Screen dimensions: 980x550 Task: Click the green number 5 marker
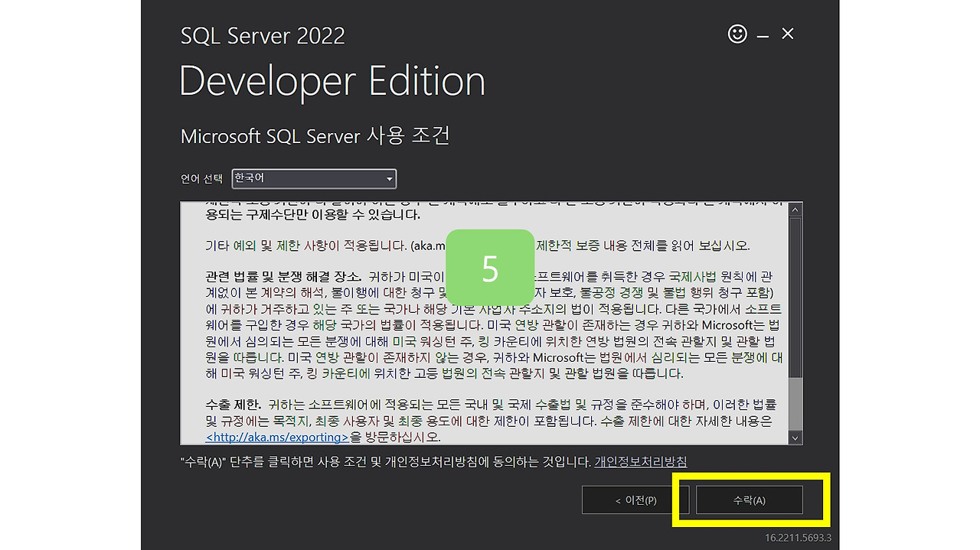click(490, 268)
